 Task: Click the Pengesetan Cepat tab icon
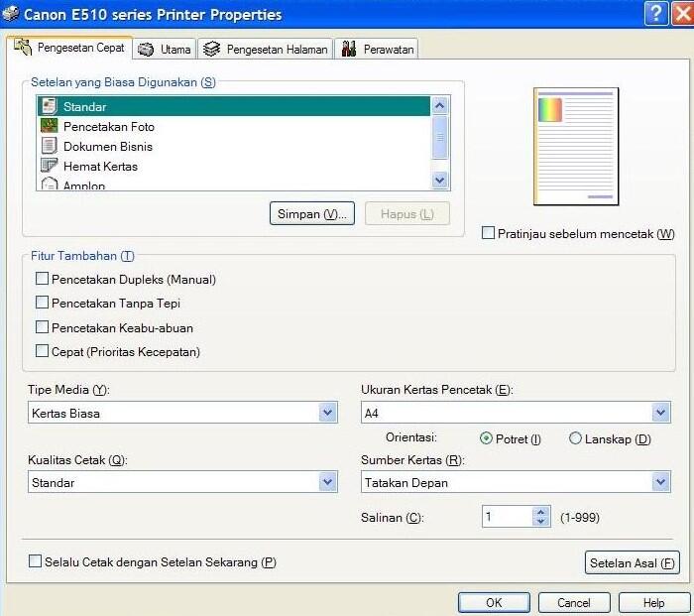23,47
